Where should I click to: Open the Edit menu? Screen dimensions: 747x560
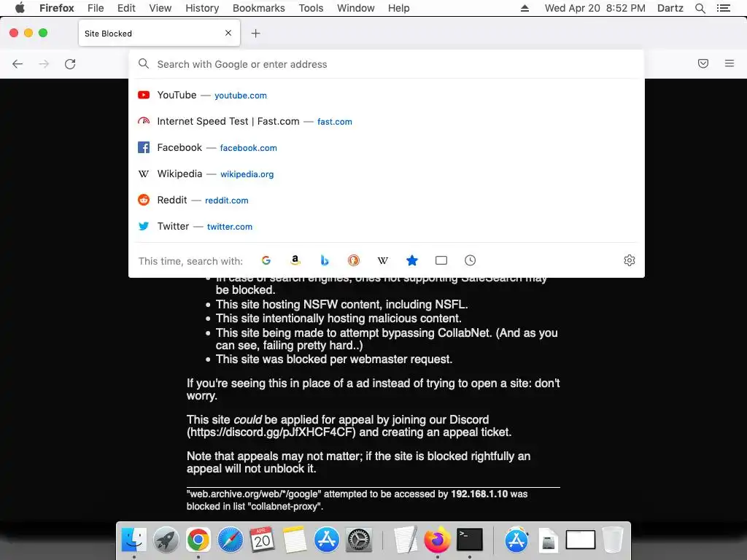click(126, 8)
